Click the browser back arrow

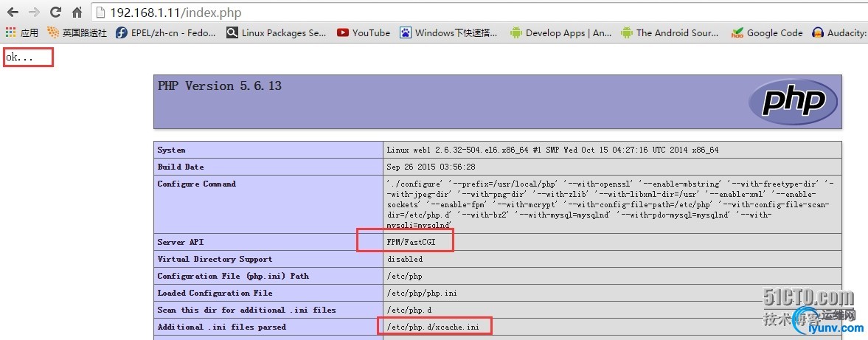tap(13, 12)
